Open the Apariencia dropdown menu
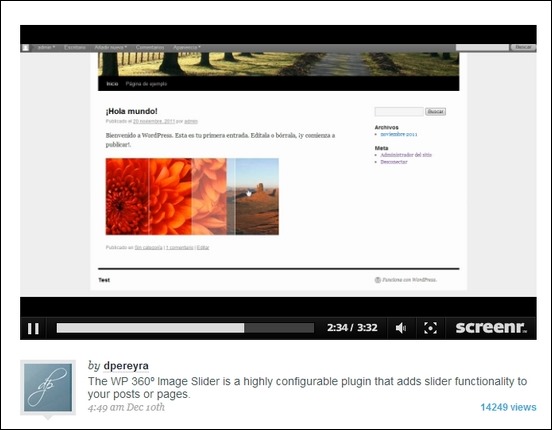 [x=187, y=47]
